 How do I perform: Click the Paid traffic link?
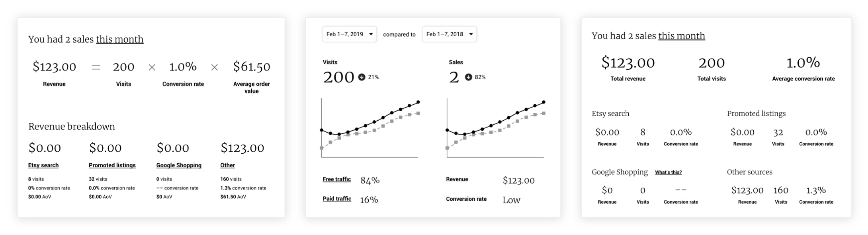[337, 199]
